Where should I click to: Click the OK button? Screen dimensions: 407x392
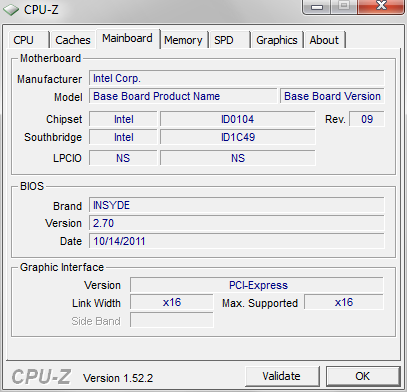click(363, 376)
